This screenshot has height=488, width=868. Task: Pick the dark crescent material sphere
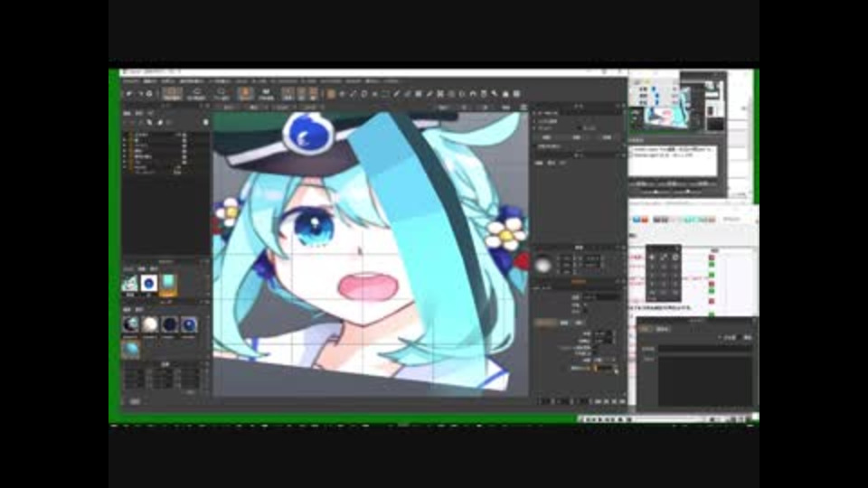[x=130, y=324]
